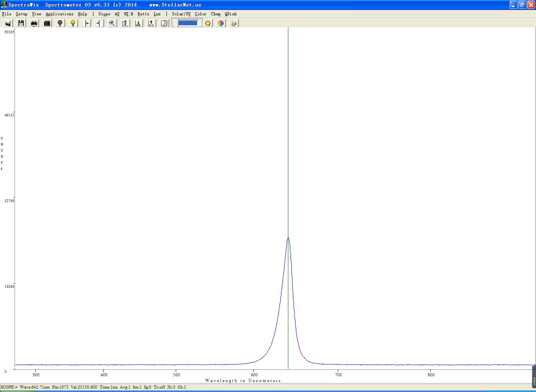536x392 pixels.
Task: Click the save floppy disk icon
Action: point(21,23)
